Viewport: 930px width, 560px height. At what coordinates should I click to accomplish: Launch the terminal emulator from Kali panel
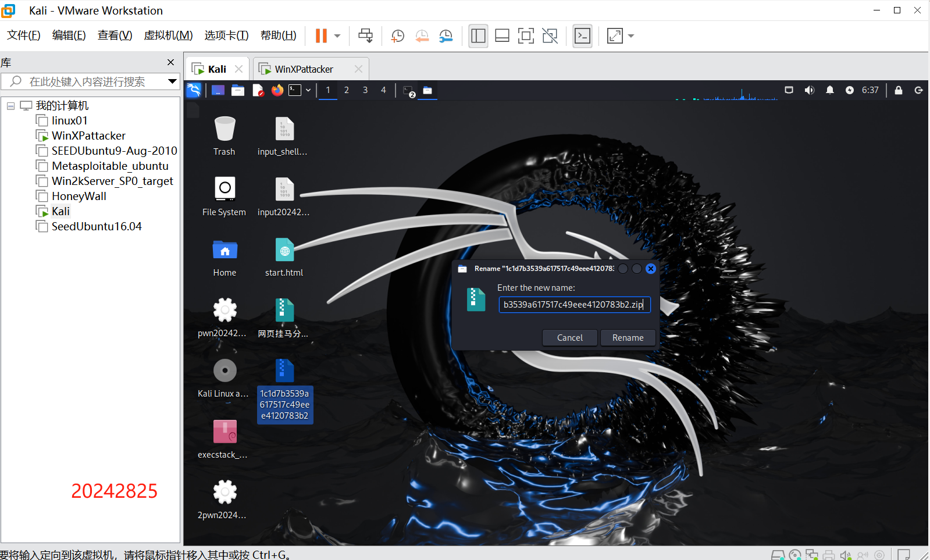295,90
